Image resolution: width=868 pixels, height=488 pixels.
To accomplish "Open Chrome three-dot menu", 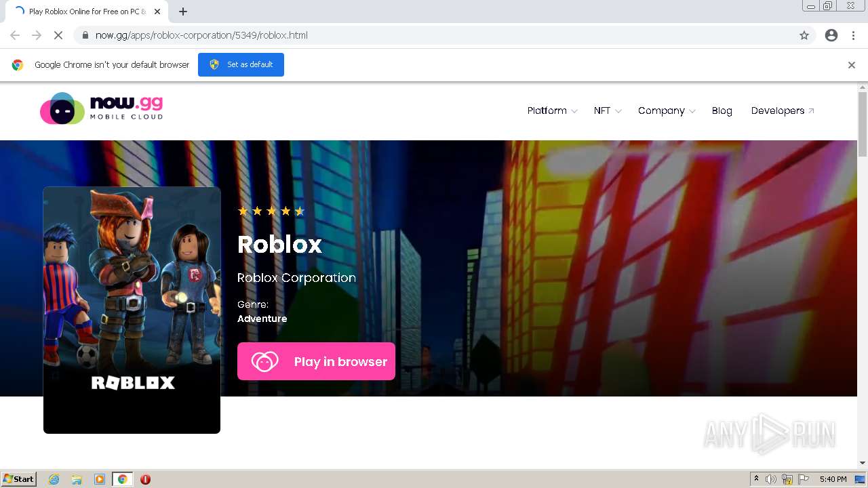I will point(853,35).
